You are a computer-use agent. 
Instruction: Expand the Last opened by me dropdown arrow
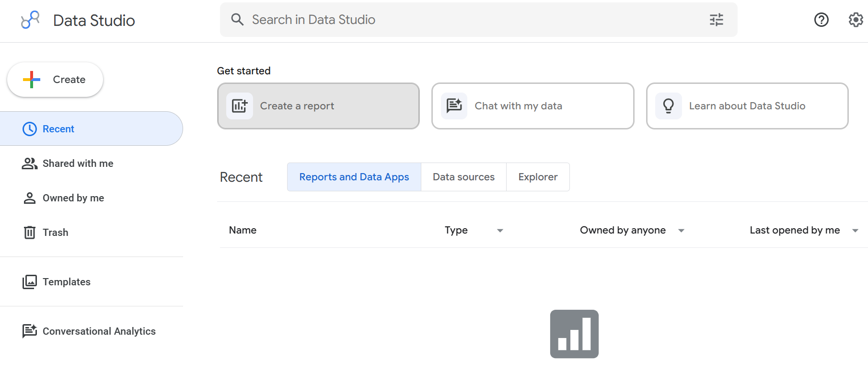pyautogui.click(x=855, y=231)
